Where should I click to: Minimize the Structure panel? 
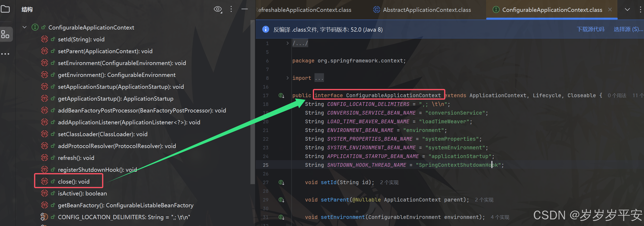coord(245,9)
